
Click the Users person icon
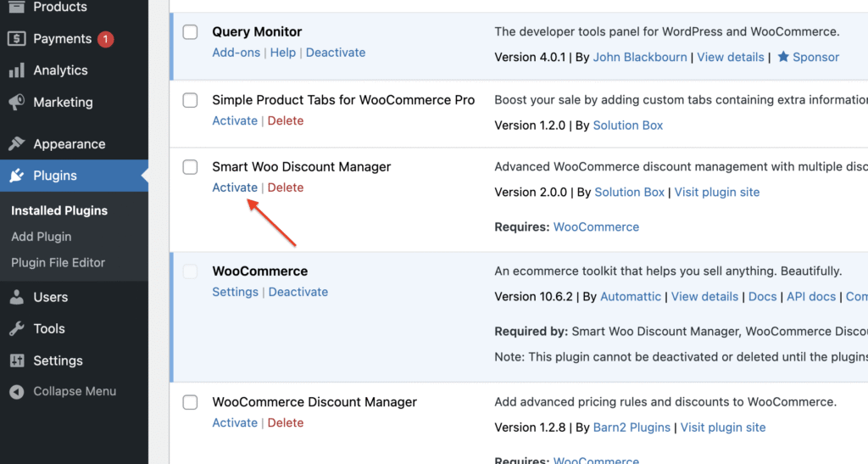pyautogui.click(x=16, y=297)
